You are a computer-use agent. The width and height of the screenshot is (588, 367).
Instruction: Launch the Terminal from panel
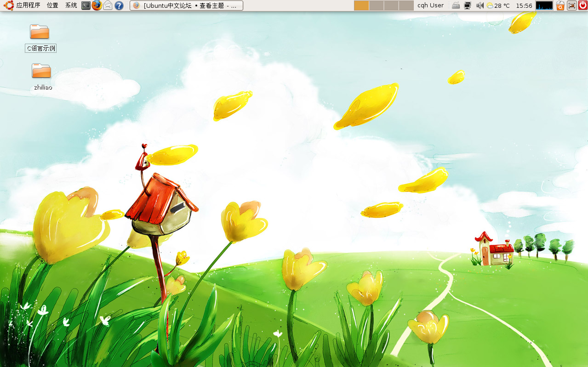tap(86, 6)
